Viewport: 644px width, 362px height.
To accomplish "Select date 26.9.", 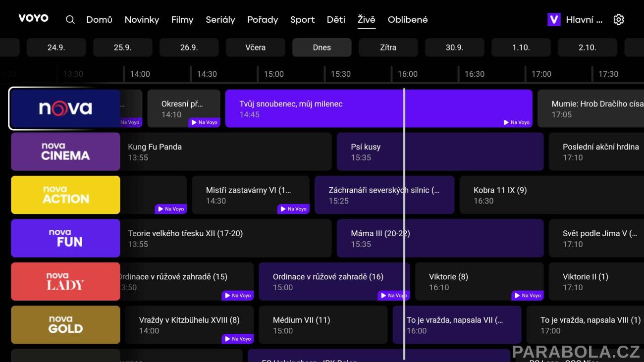I will [189, 48].
